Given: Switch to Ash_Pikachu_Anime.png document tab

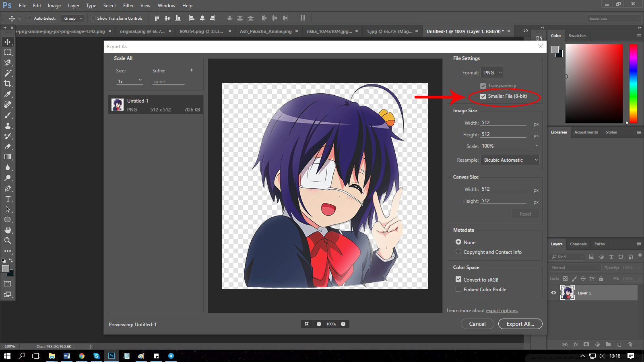Looking at the screenshot, I should pyautogui.click(x=266, y=31).
